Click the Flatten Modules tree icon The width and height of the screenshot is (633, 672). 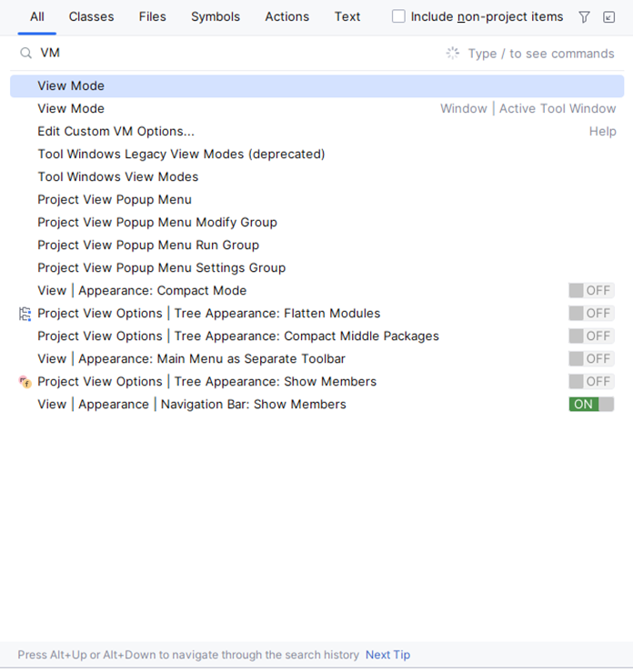pyautogui.click(x=25, y=314)
